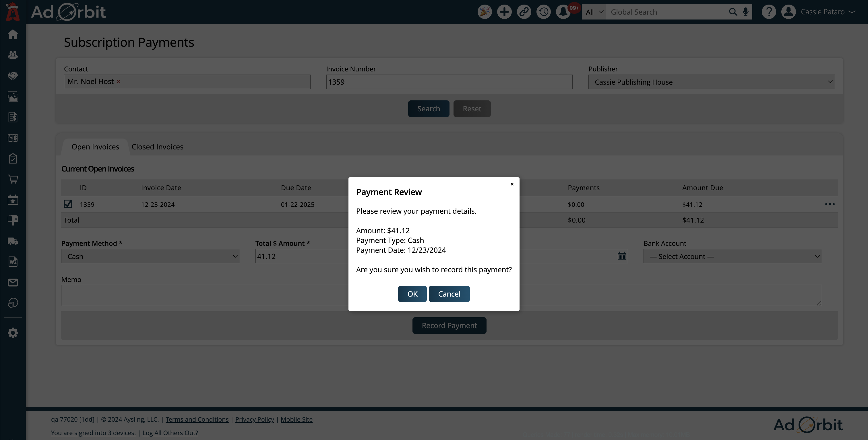Click the plus icon to create a new record
The image size is (868, 440).
(504, 11)
